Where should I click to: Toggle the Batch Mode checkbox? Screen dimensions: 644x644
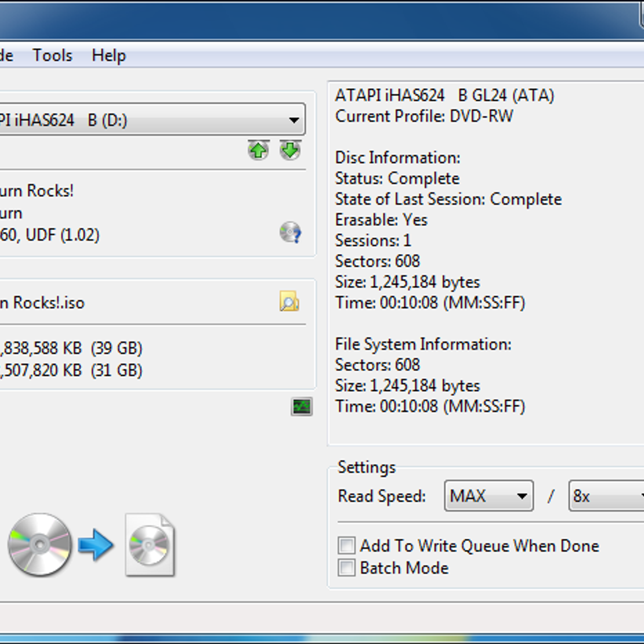(x=347, y=568)
